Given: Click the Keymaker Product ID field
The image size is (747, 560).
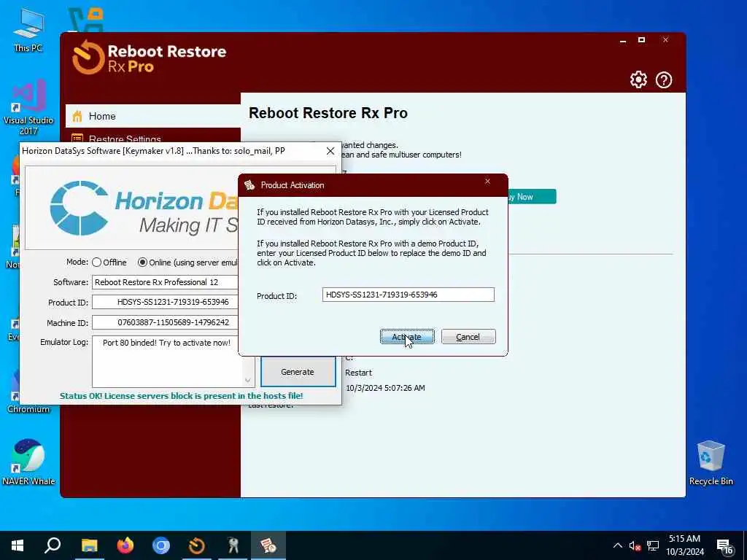Looking at the screenshot, I should (x=165, y=302).
